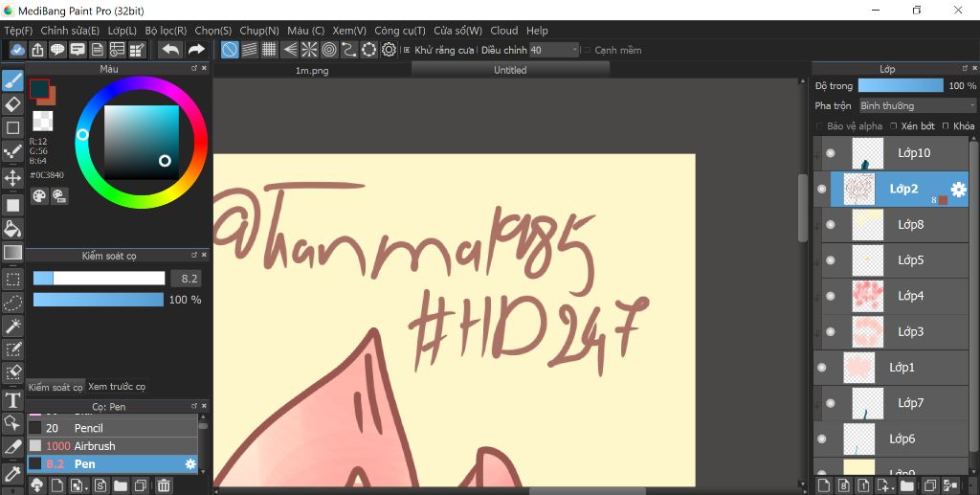Hide layer Lớp2
Image resolution: width=980 pixels, height=495 pixels.
coord(822,189)
